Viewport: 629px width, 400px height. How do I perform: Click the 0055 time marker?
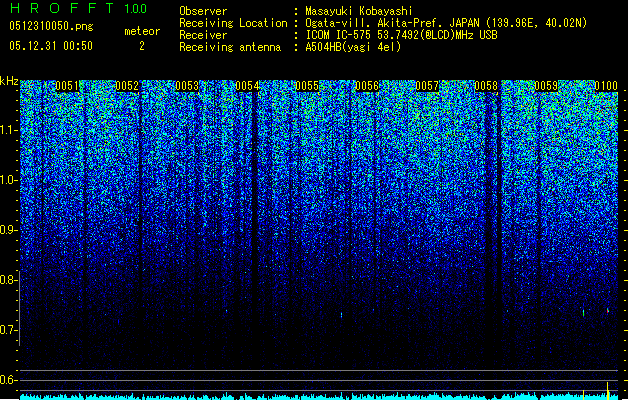(307, 86)
